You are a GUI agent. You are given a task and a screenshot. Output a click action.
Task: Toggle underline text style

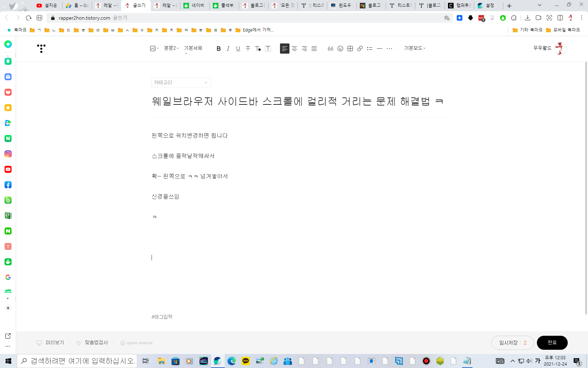238,49
